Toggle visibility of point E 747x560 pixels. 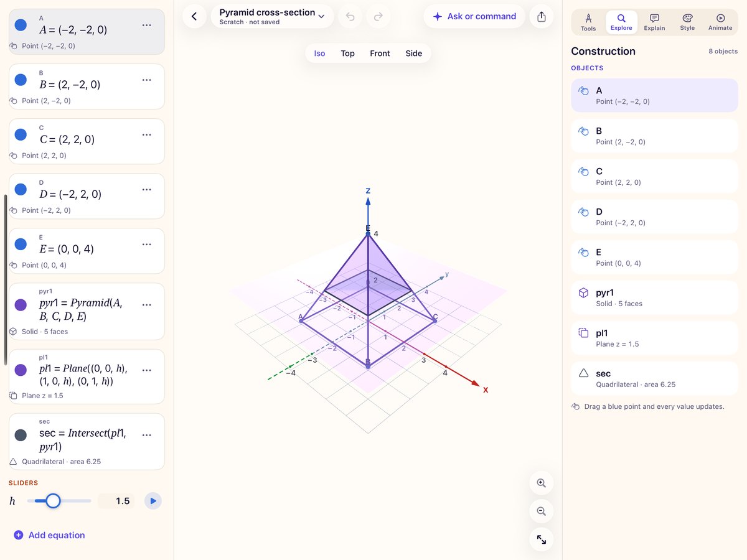click(21, 244)
